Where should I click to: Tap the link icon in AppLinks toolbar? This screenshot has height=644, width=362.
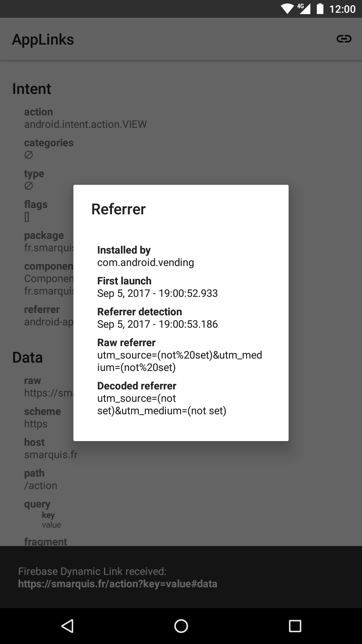coord(344,39)
